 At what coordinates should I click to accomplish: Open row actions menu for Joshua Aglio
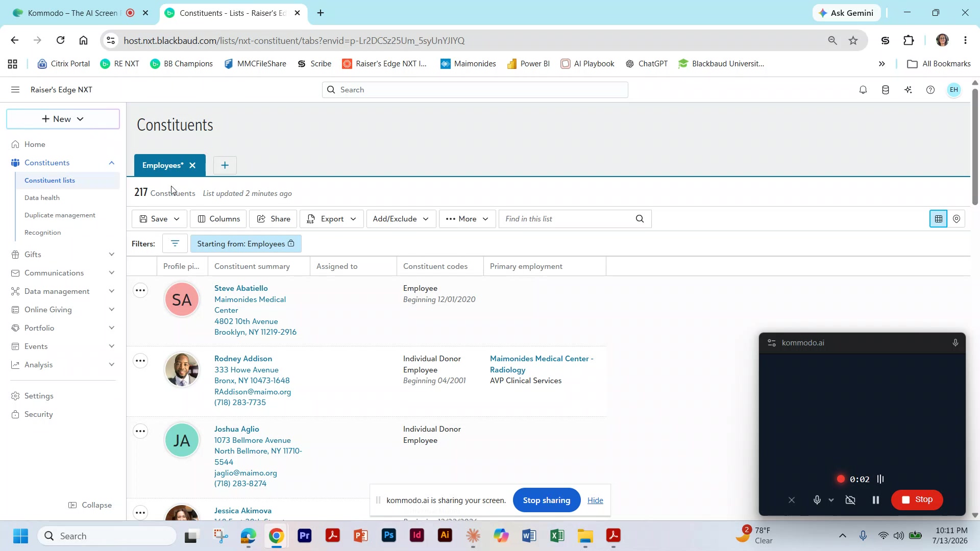(140, 431)
